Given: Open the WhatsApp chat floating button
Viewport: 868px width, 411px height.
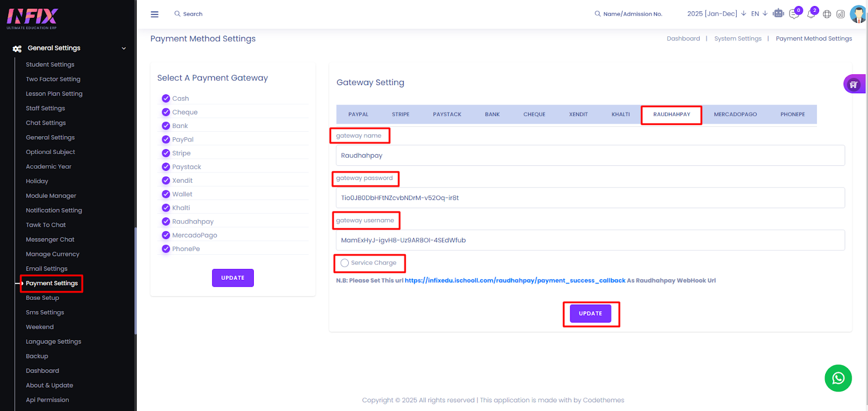Looking at the screenshot, I should tap(838, 378).
